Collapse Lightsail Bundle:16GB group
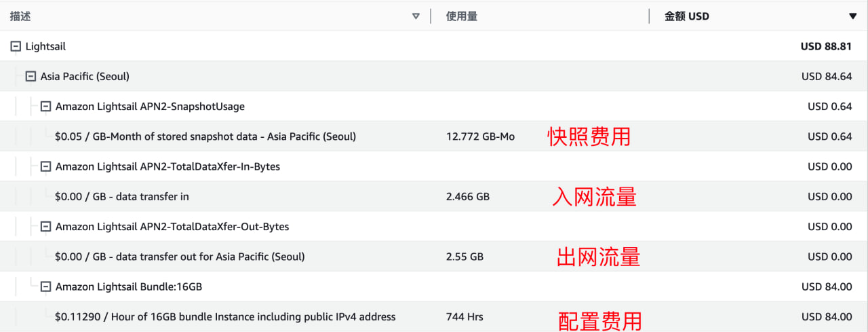 click(45, 287)
